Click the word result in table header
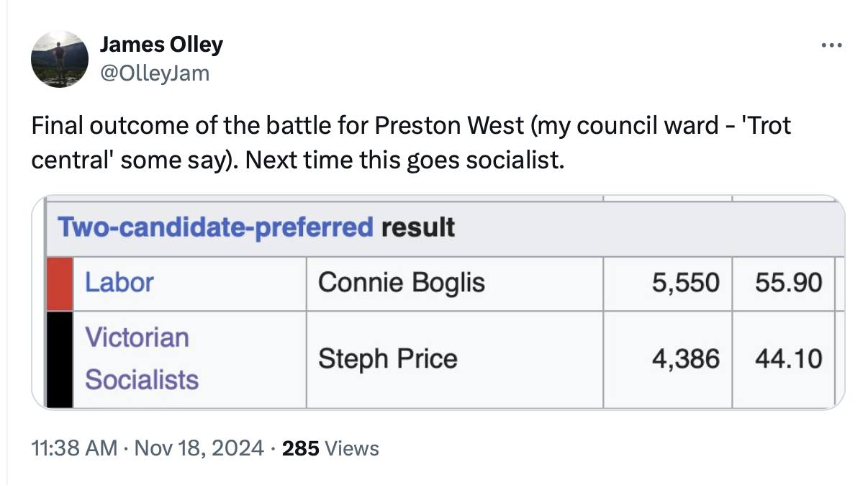 (x=418, y=227)
